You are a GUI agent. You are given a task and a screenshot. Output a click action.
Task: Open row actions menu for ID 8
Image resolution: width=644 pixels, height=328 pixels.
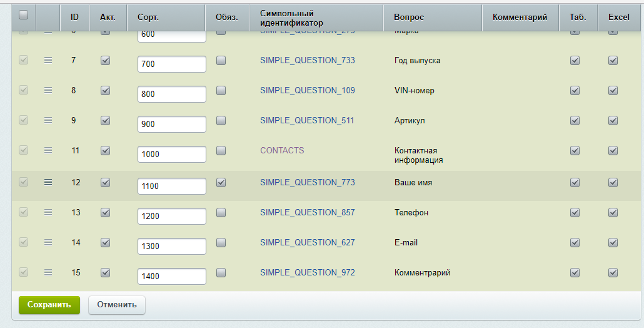48,91
